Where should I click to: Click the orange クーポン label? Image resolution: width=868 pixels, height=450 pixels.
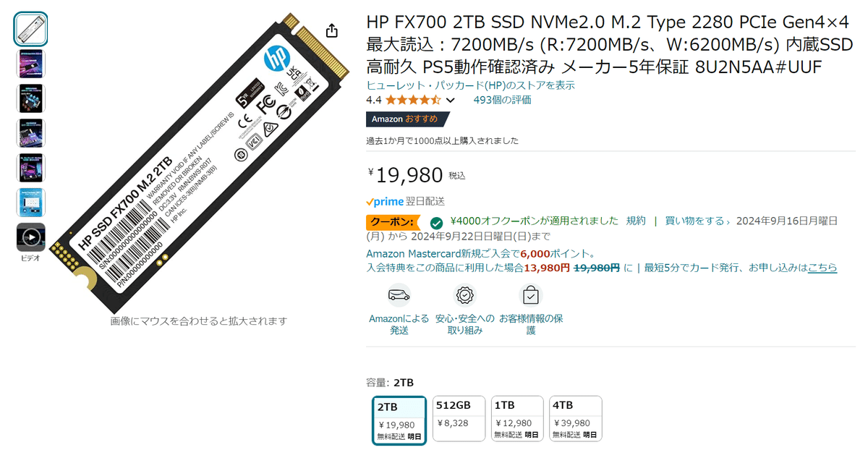pyautogui.click(x=391, y=223)
